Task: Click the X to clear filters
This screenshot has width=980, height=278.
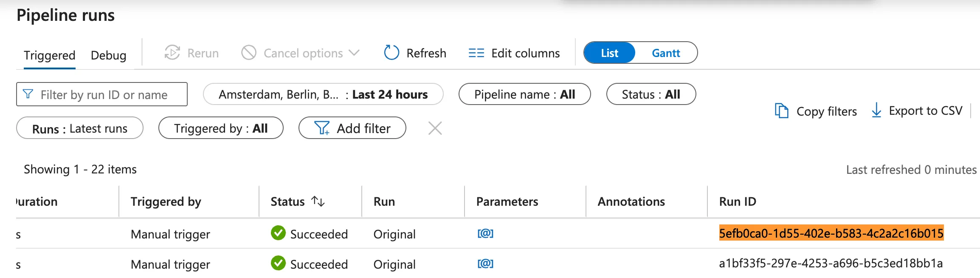Action: (435, 128)
